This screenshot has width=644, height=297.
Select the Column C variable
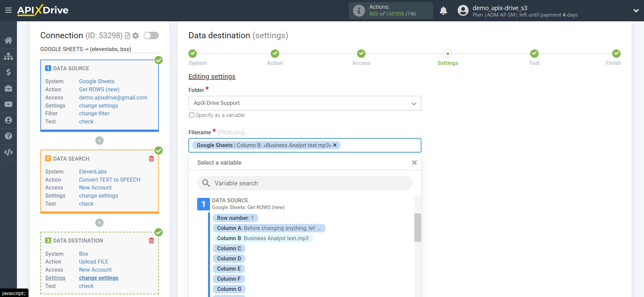point(229,249)
